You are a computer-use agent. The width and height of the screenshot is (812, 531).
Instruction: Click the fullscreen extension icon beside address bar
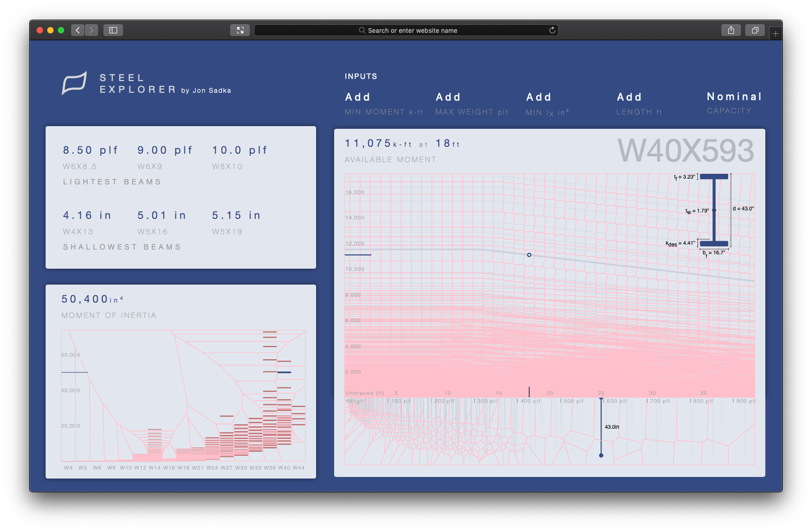[x=240, y=30]
